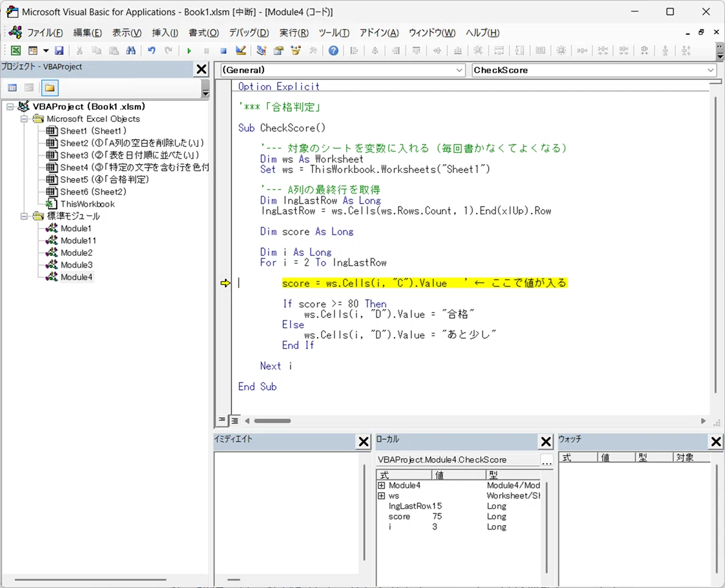Click the Run (play) toolbar icon

(188, 51)
